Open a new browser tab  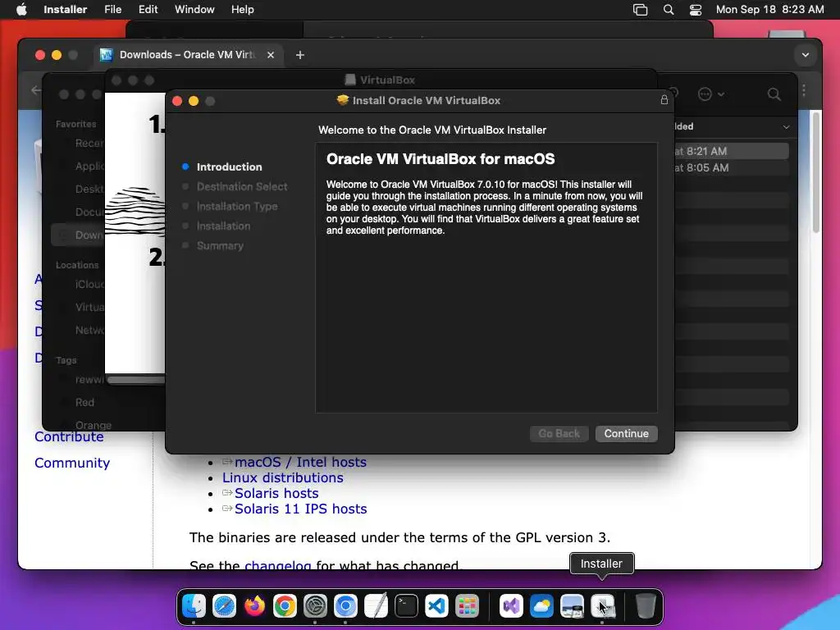(x=300, y=55)
